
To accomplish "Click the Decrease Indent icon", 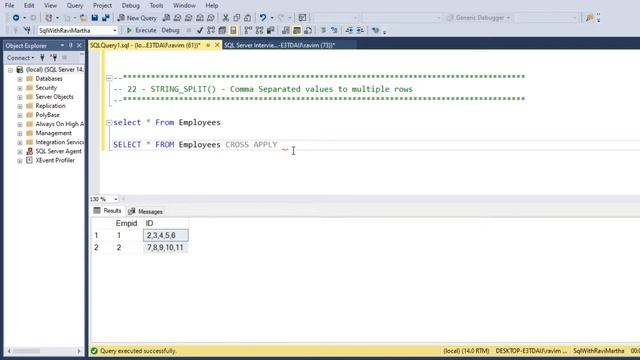I will click(349, 30).
